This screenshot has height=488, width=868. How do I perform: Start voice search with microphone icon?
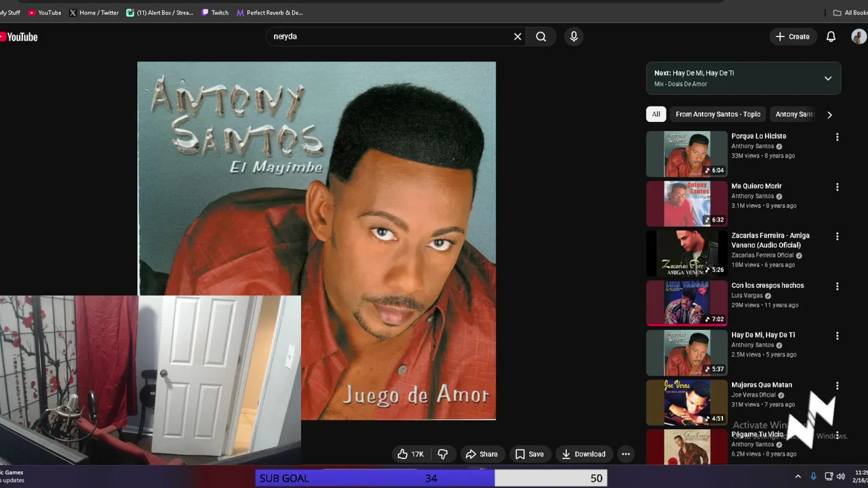574,37
